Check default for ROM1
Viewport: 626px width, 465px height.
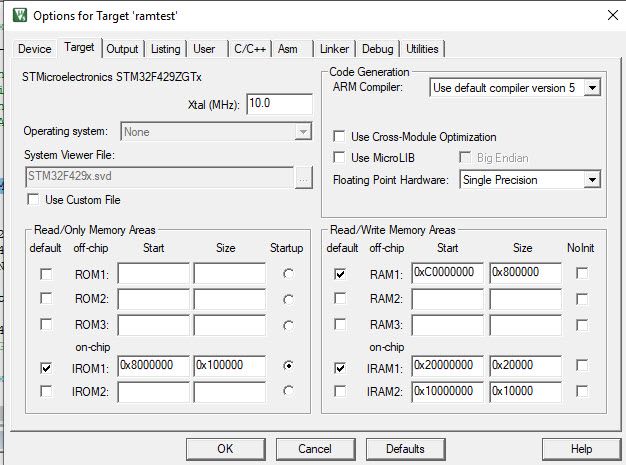[46, 274]
